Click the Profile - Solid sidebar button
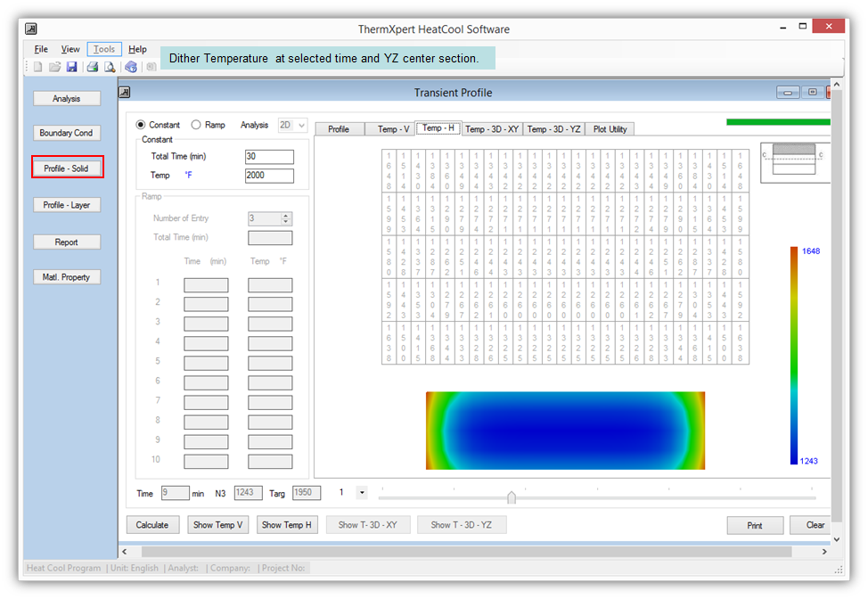 tap(67, 168)
